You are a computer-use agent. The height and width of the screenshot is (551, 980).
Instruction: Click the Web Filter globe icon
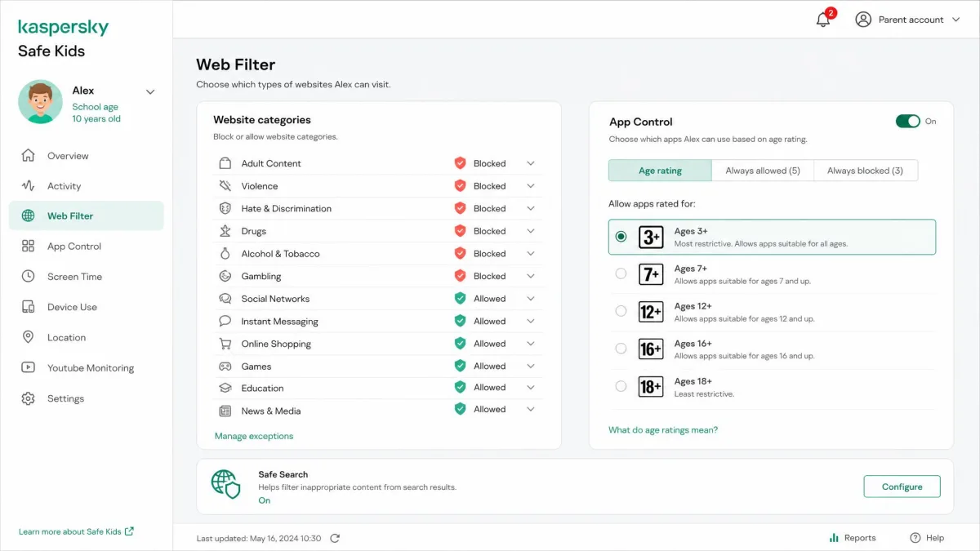pos(29,216)
